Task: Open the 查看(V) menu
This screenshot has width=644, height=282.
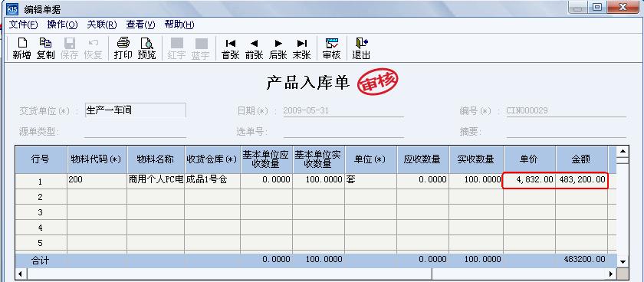Action: [140, 25]
